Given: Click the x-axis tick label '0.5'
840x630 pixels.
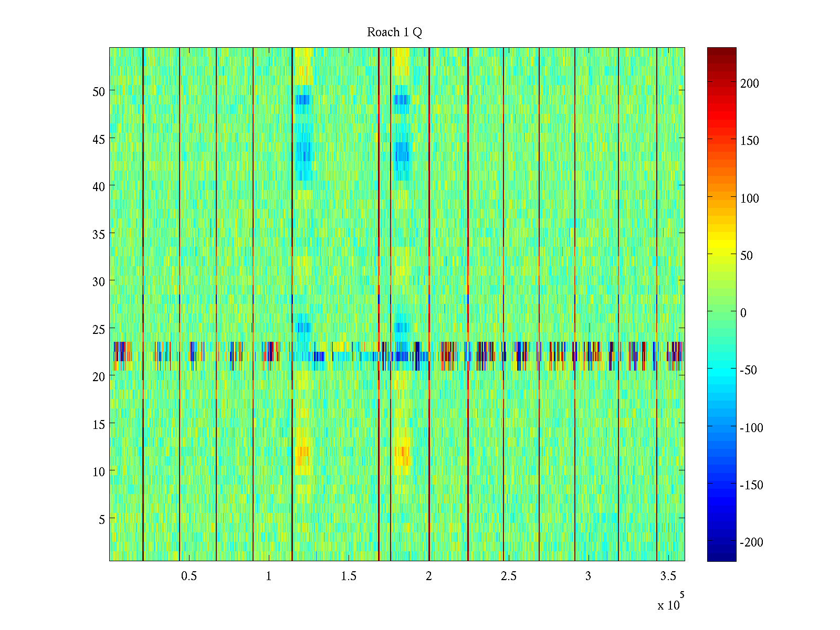Looking at the screenshot, I should (x=189, y=576).
